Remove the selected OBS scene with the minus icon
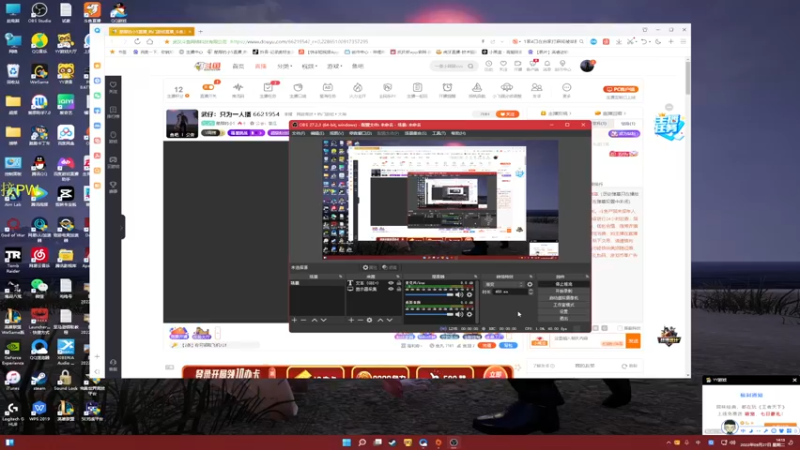The height and width of the screenshot is (450, 800). tap(304, 320)
